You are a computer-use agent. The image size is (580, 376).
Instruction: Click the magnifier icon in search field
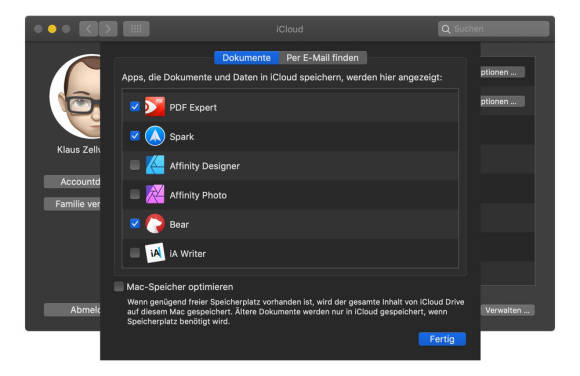point(446,29)
